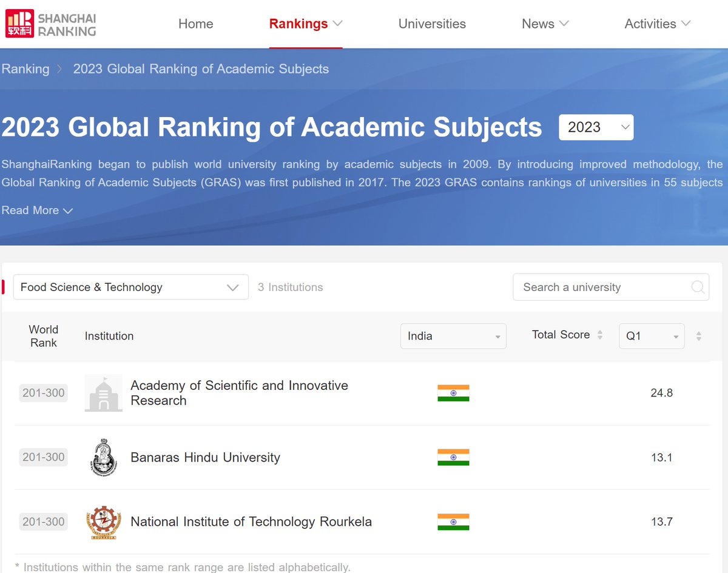This screenshot has width=728, height=573.
Task: Open the Activities menu
Action: coord(658,24)
